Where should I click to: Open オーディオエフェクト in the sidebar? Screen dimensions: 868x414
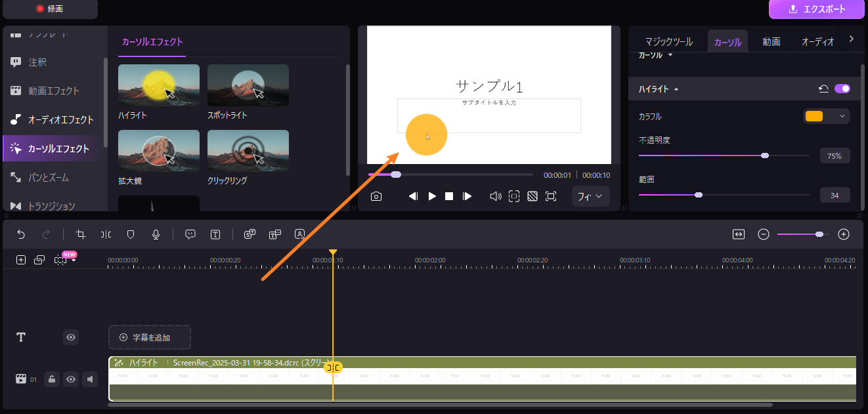click(53, 120)
